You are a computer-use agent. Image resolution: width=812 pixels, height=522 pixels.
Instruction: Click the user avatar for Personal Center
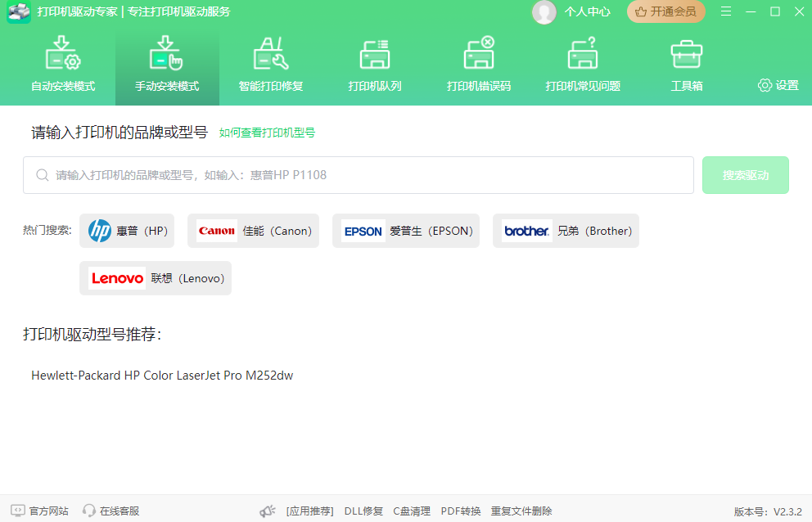point(544,11)
